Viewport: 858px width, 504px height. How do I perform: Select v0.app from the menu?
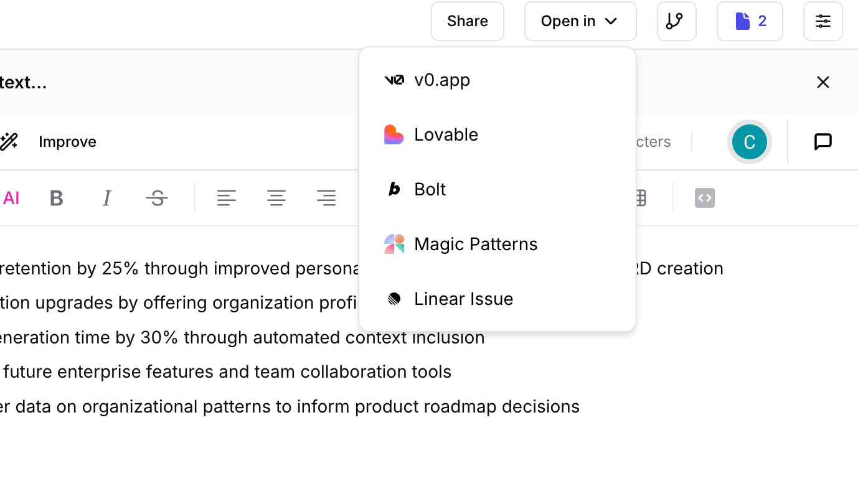click(497, 80)
